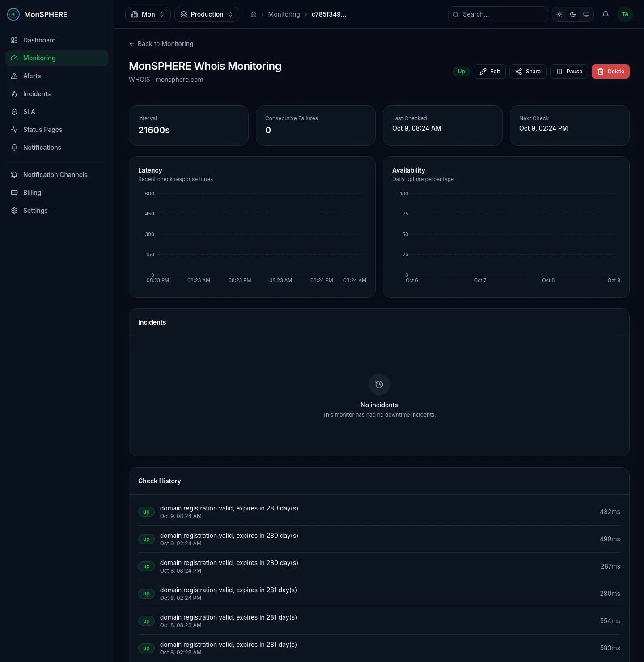Image resolution: width=644 pixels, height=662 pixels.
Task: Open Billing in sidebar
Action: click(57, 193)
